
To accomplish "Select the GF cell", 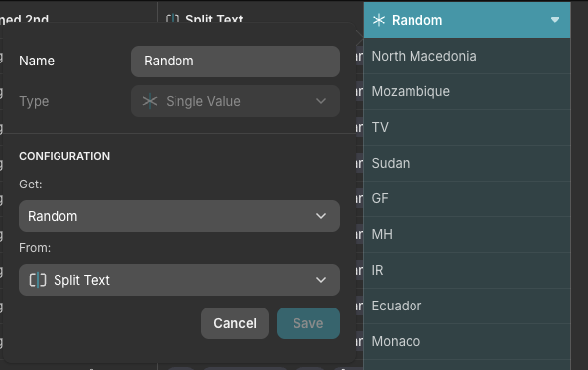I will click(x=467, y=198).
